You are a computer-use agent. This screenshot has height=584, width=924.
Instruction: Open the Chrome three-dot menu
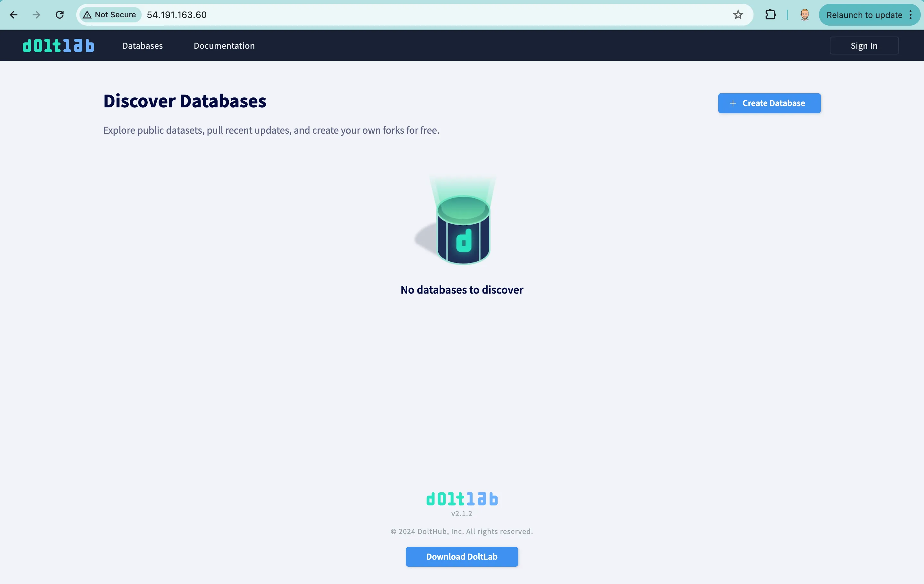[x=911, y=15]
